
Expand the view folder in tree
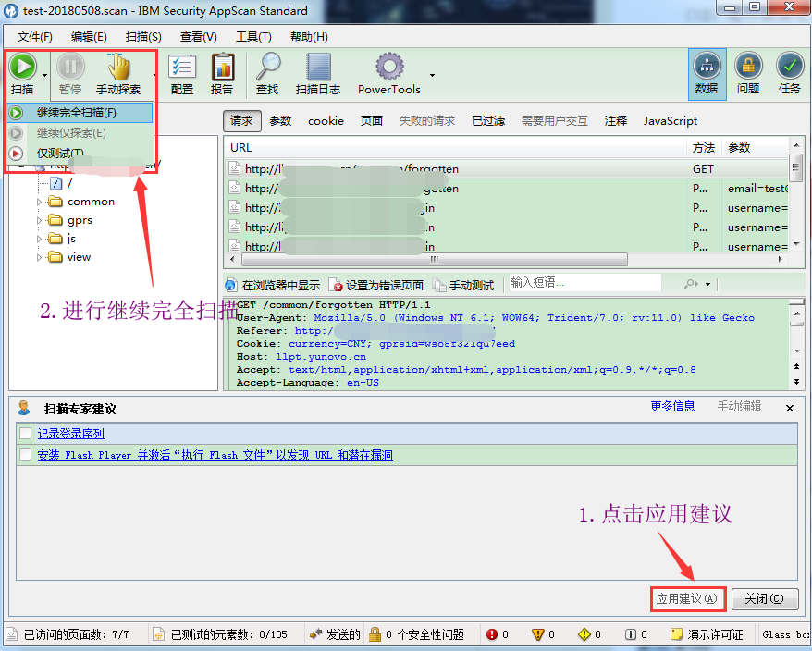pyautogui.click(x=40, y=257)
